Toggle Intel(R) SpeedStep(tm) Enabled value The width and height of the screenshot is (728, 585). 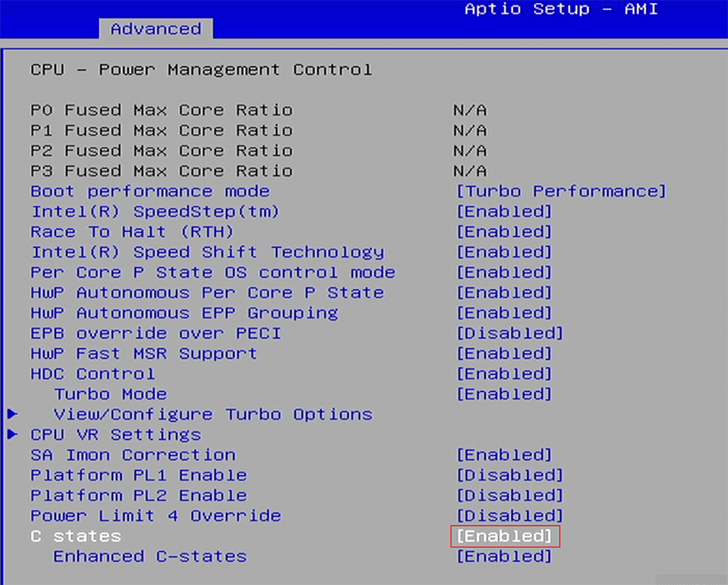[x=504, y=211]
